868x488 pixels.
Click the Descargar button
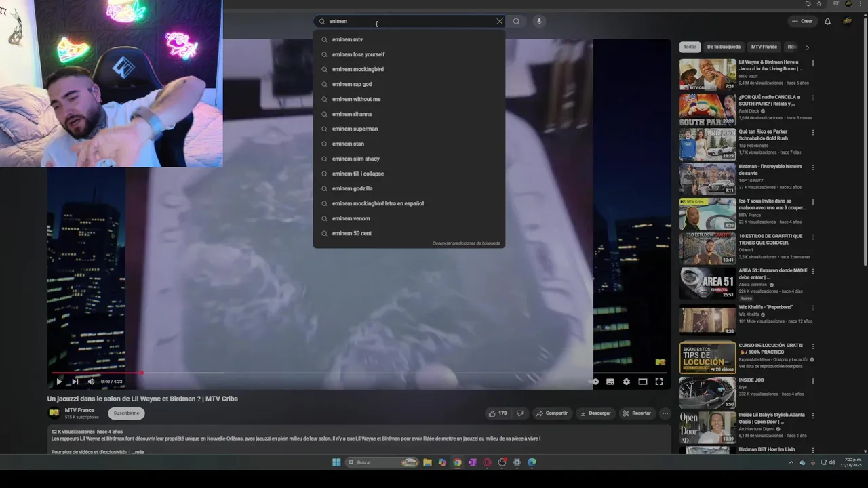click(595, 413)
